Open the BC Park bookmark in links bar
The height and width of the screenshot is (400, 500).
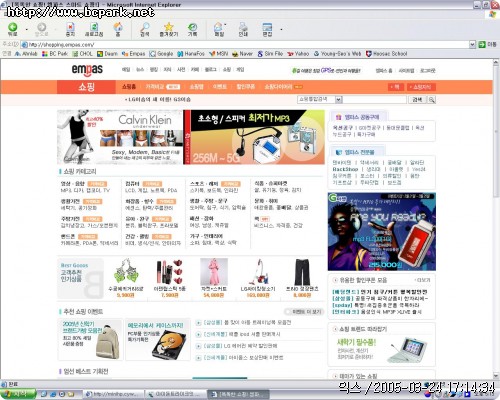[55, 54]
